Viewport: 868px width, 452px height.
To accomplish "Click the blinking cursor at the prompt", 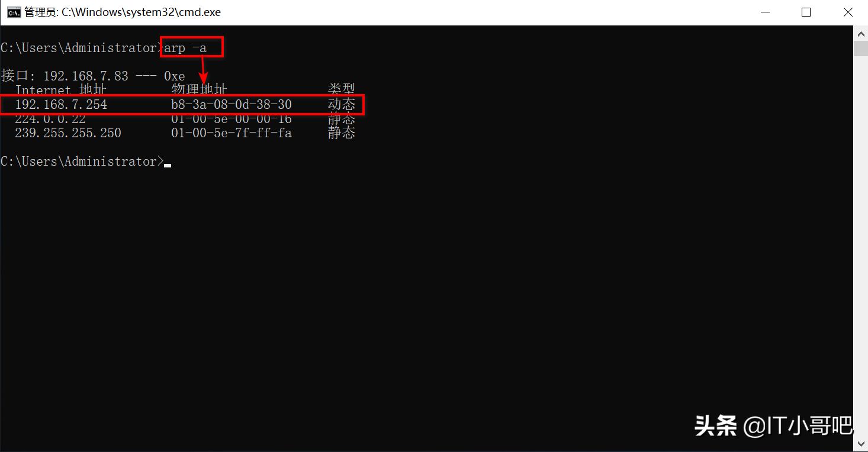I will pos(168,165).
